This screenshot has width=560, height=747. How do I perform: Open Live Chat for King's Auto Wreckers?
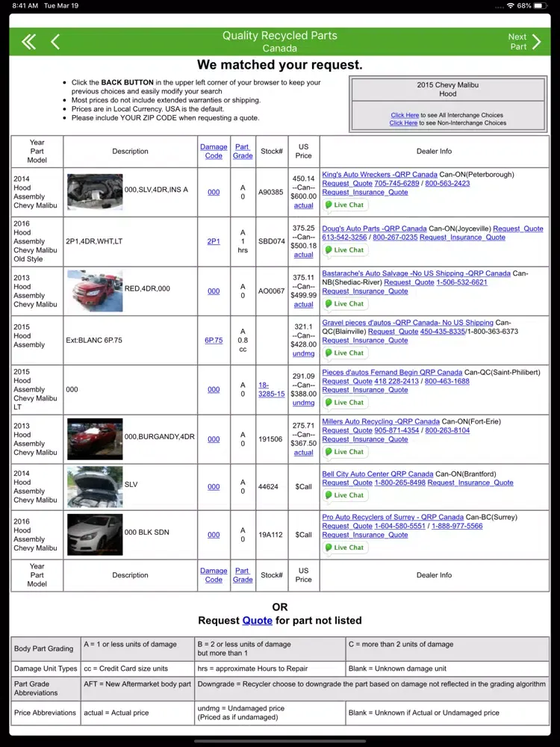pos(345,205)
